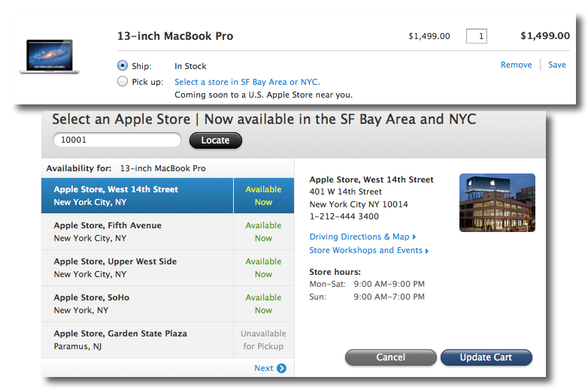Click the Cancel button
Viewport: 588px width, 389px height.
click(391, 357)
